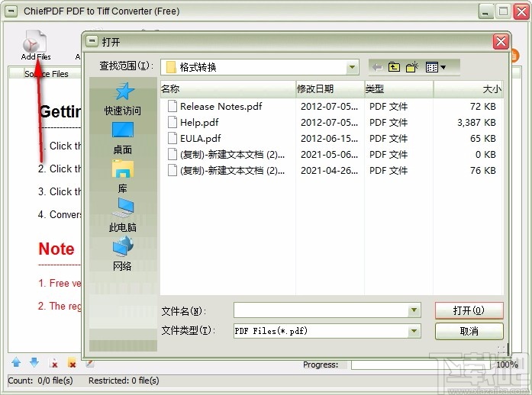Click the Release Notes.pdf file icon
Screen dimensions: 532x395
(172, 106)
